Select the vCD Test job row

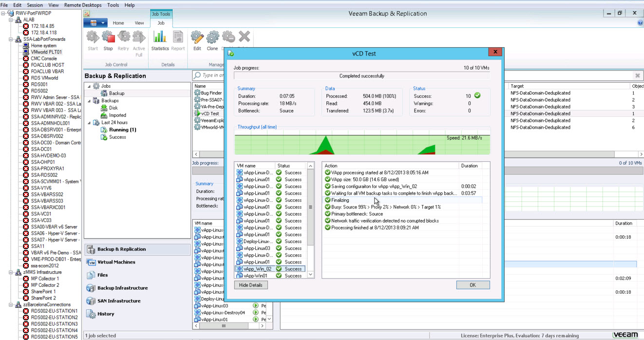click(x=210, y=113)
